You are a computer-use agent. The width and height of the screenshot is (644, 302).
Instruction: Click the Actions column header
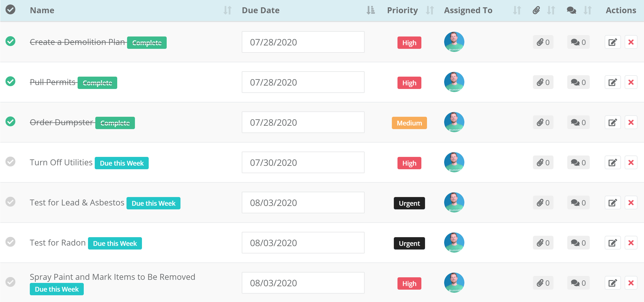click(621, 10)
